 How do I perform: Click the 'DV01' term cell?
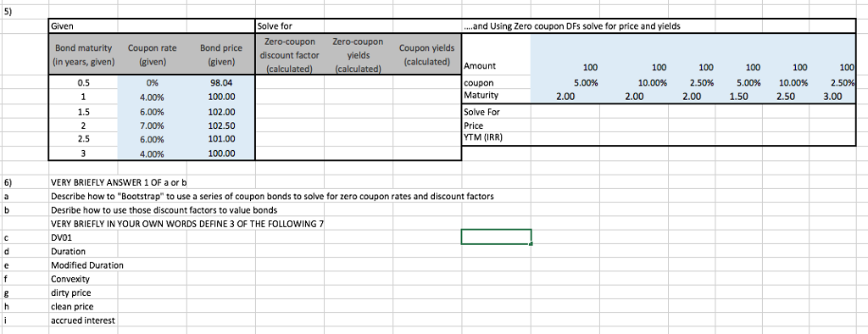pos(83,237)
